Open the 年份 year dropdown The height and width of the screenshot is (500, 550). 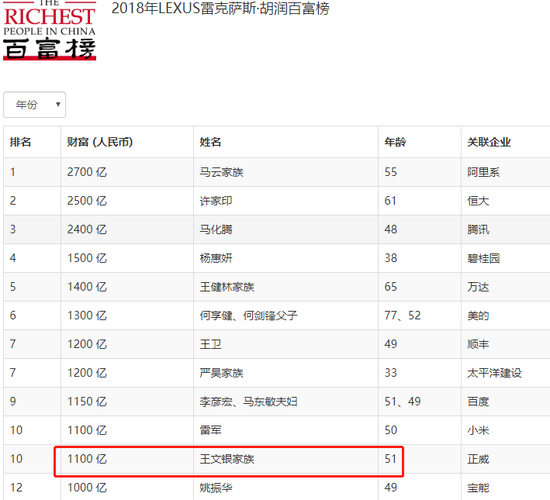pyautogui.click(x=34, y=105)
